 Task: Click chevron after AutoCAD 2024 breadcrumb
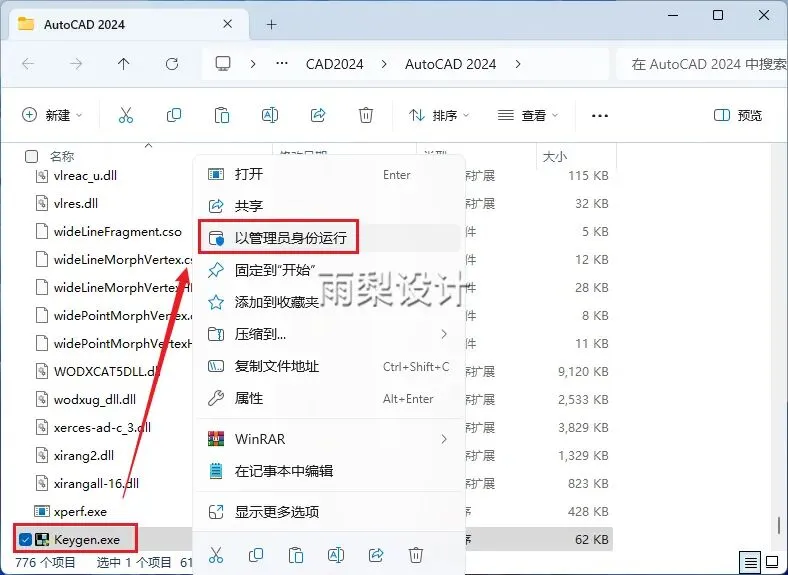(x=518, y=64)
